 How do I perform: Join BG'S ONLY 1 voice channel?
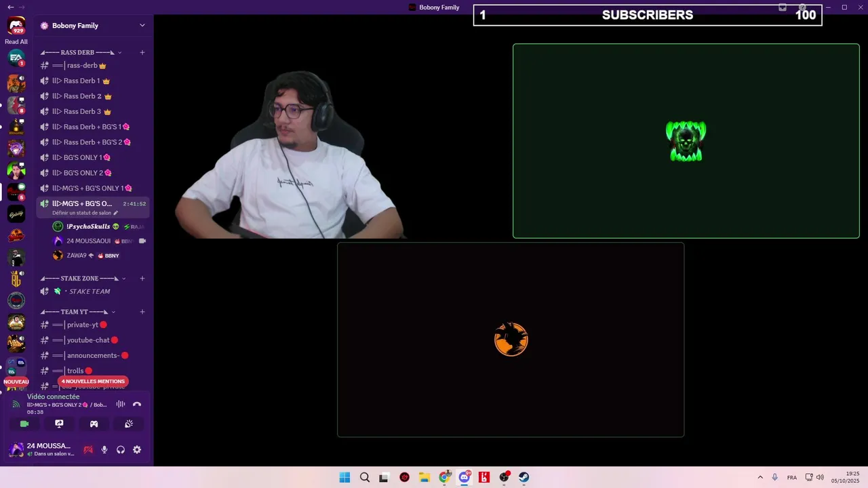(x=94, y=157)
